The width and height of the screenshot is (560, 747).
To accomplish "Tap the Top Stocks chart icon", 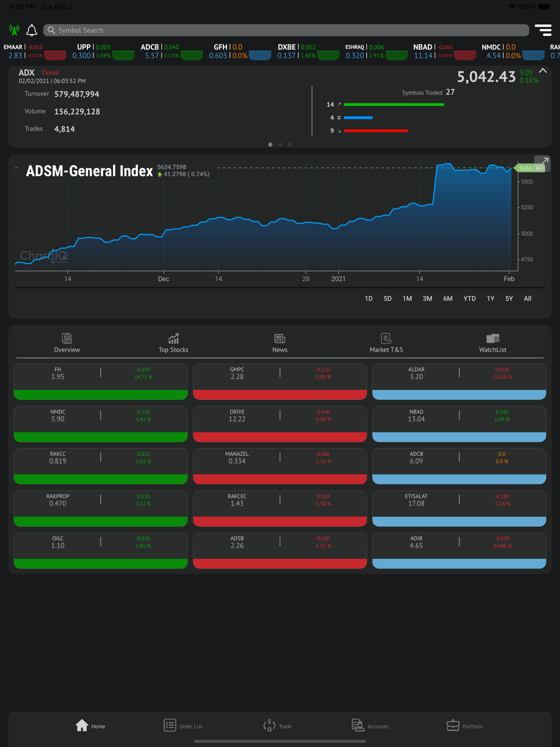I will 174,338.
